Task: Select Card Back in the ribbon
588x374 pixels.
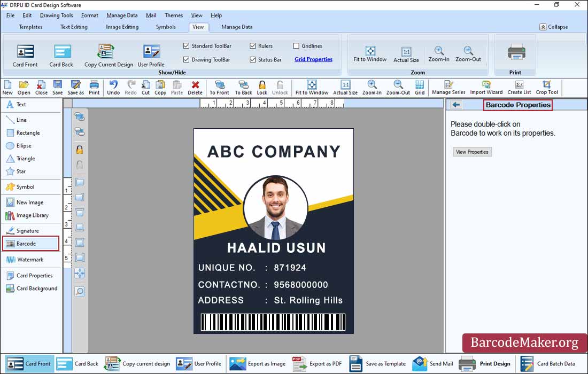Action: pyautogui.click(x=61, y=56)
